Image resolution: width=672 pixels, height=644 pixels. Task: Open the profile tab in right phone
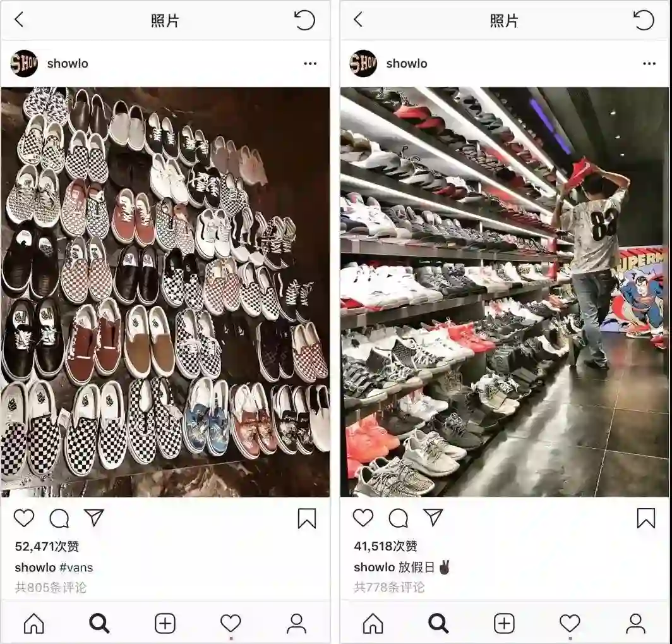(x=635, y=623)
